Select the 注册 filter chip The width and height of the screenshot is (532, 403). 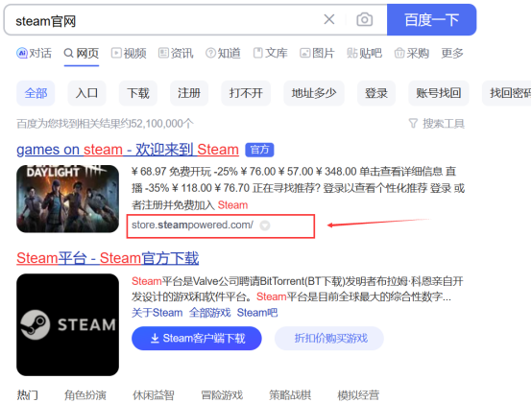[189, 93]
